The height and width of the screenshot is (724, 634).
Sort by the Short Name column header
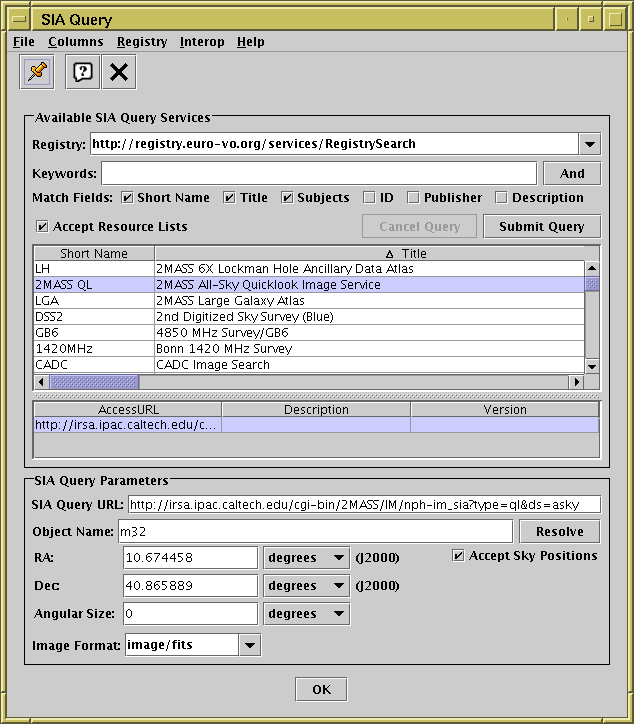click(x=94, y=253)
